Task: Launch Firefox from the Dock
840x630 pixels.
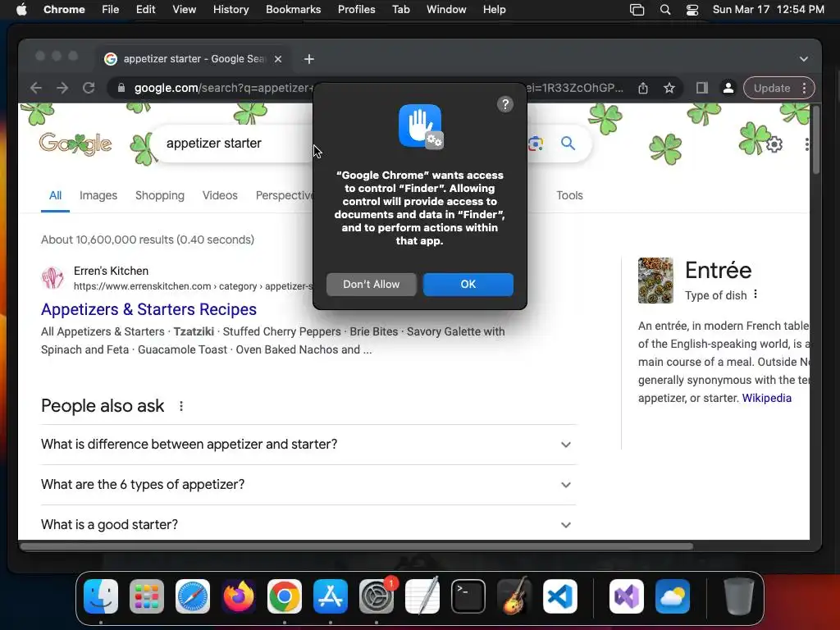Action: coord(239,596)
